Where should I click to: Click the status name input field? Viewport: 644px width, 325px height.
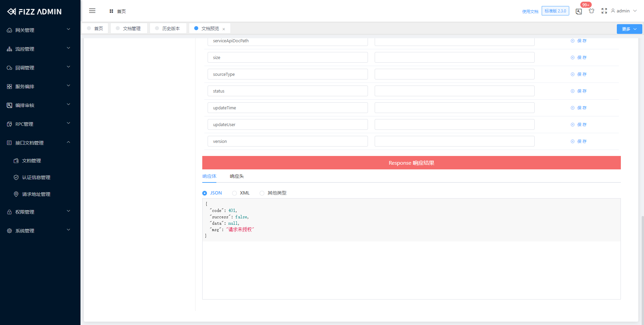(x=287, y=91)
